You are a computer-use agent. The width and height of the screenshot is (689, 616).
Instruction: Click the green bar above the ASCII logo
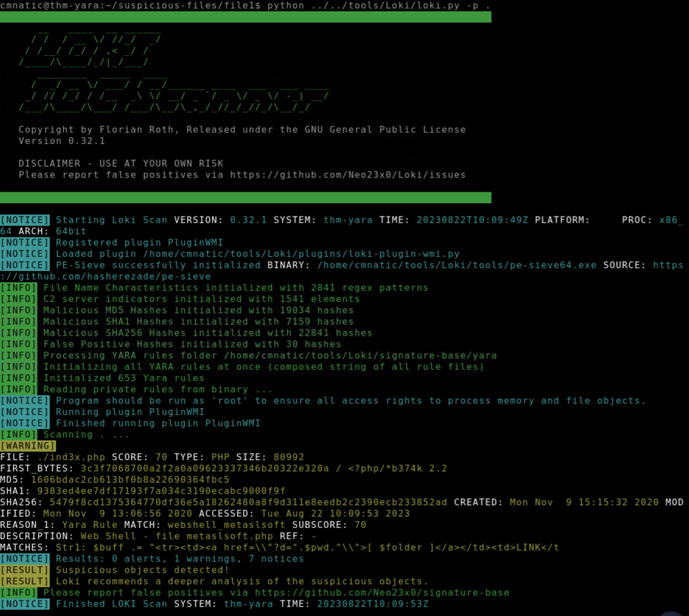pos(246,17)
